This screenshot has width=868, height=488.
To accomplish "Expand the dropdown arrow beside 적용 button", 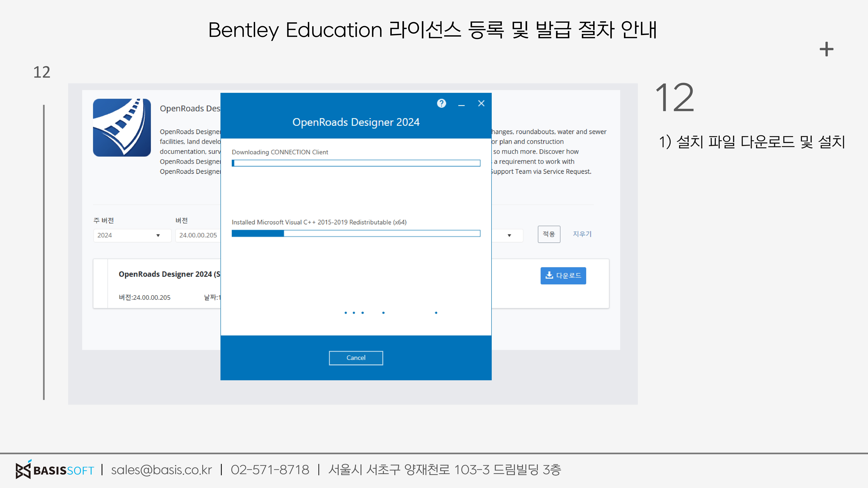I will 509,235.
